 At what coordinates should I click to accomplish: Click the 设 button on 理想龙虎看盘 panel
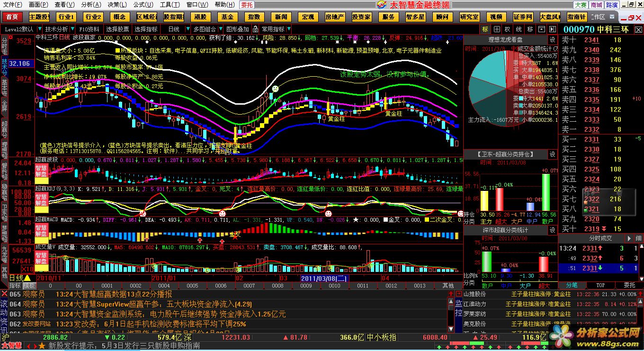(552, 39)
